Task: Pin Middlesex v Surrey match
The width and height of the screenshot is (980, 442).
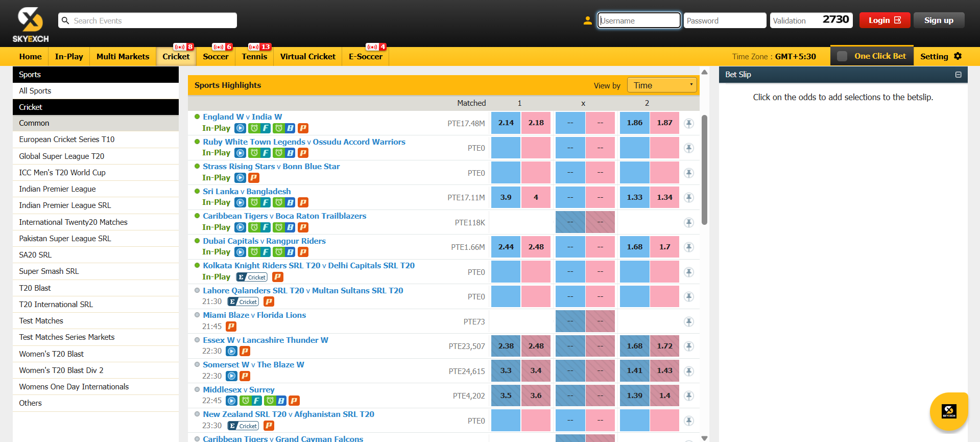Action: pos(689,396)
